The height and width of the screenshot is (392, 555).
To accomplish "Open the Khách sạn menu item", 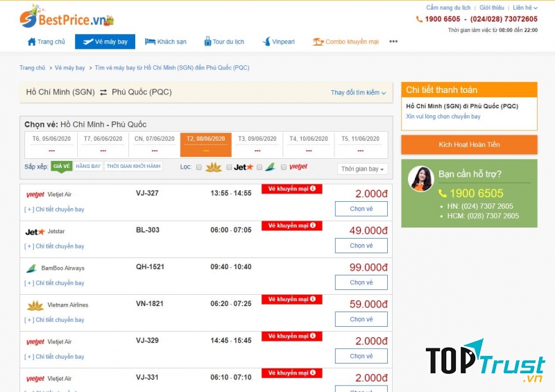I will click(166, 42).
